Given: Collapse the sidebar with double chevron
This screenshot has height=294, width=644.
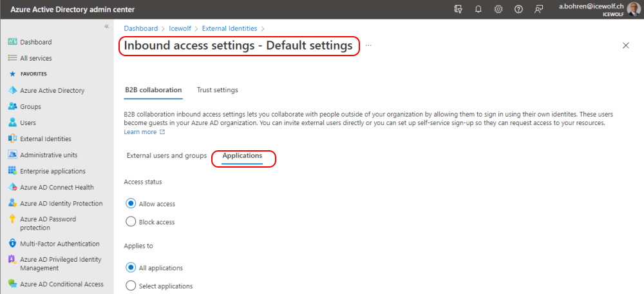Looking at the screenshot, I should 106,26.
